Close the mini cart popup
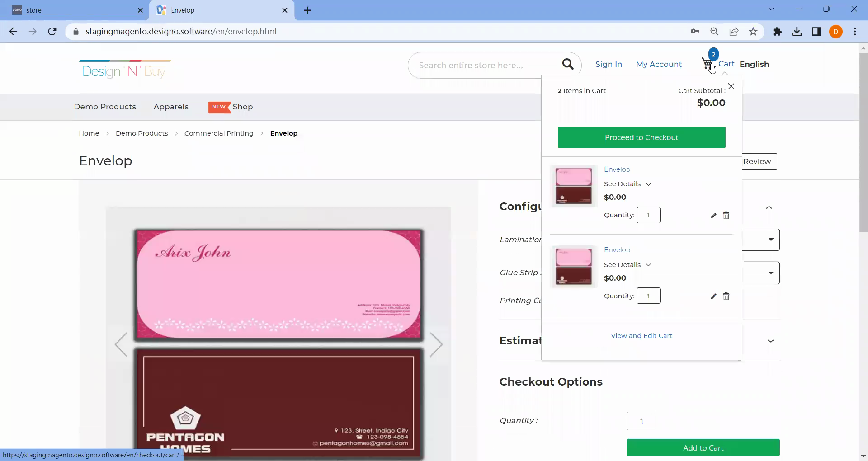The width and height of the screenshot is (868, 461). click(x=731, y=86)
